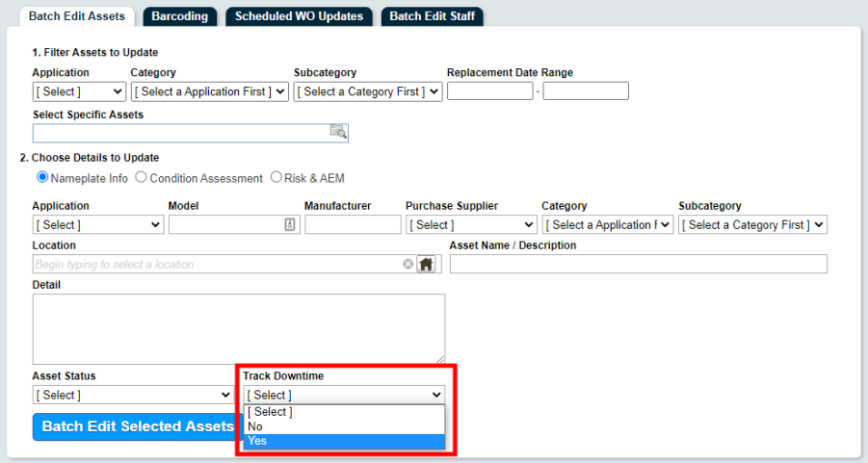Pick No in Track Downtime list
The width and height of the screenshot is (868, 463).
point(344,426)
